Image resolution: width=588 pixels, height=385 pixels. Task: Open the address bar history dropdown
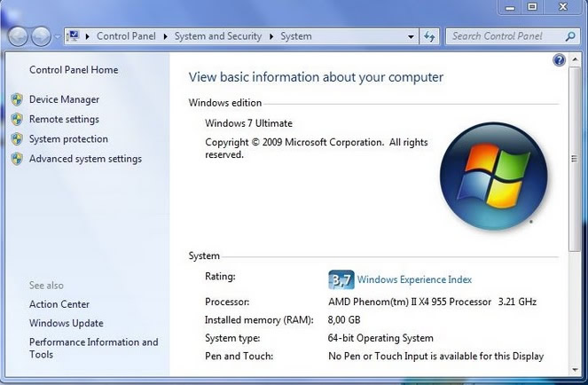pyautogui.click(x=411, y=36)
